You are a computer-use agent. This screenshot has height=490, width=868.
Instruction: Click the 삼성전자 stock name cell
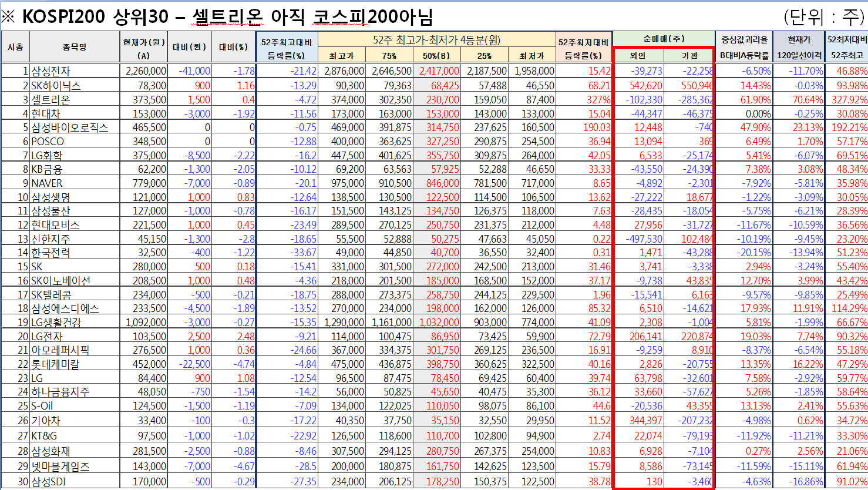click(x=51, y=71)
